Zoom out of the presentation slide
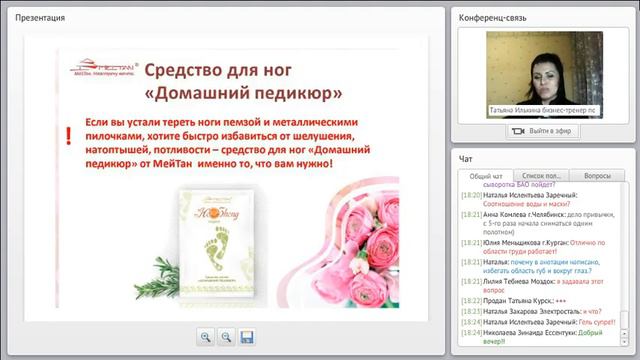This screenshot has height=360, width=640. [226, 337]
